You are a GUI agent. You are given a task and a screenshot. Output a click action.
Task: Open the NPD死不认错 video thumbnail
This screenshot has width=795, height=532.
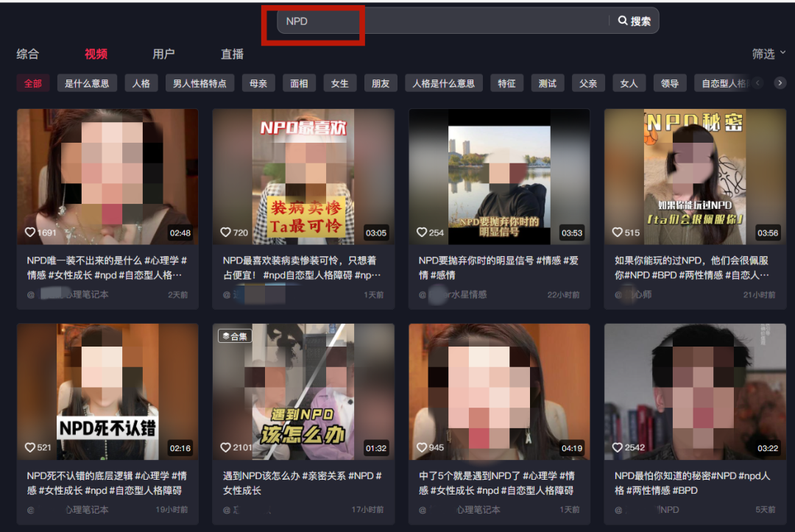pyautogui.click(x=107, y=391)
